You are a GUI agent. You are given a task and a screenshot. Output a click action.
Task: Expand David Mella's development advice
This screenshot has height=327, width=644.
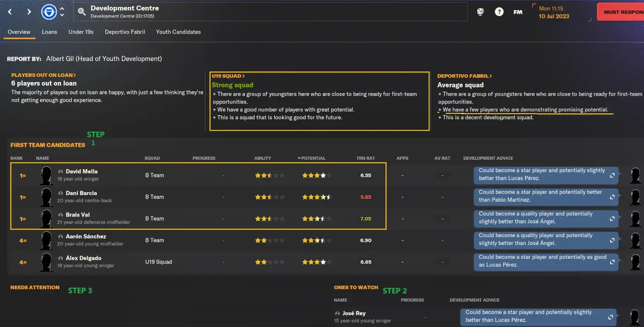pos(612,175)
